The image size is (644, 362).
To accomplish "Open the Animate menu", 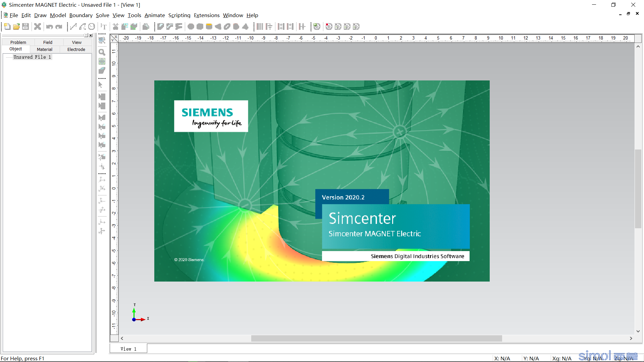I will [155, 15].
